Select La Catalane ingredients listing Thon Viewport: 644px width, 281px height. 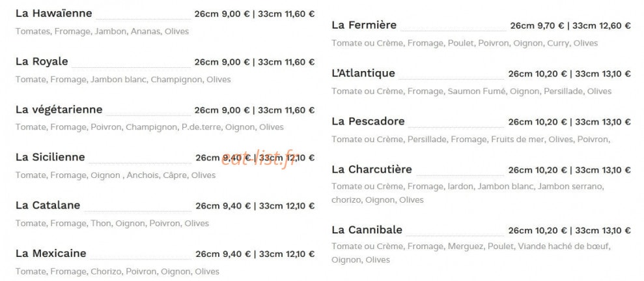coord(112,224)
